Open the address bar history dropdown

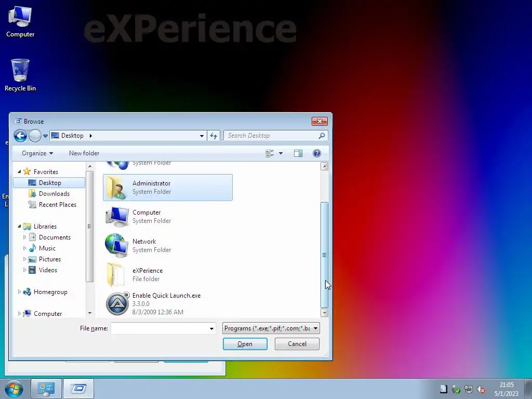pos(202,136)
